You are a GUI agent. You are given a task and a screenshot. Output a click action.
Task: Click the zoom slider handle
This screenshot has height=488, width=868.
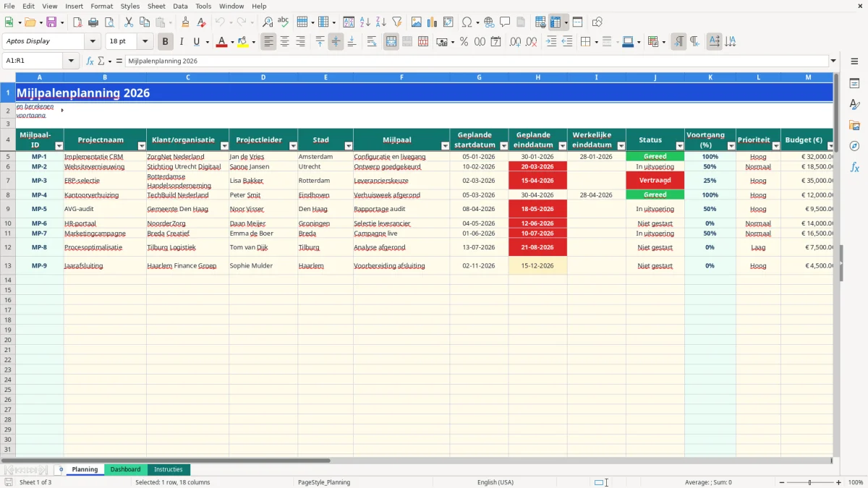[x=809, y=482]
